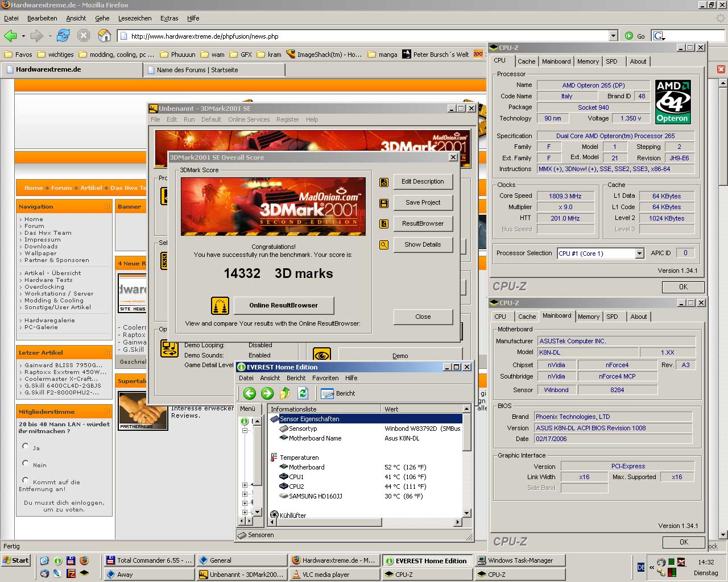Select 'Kommt auf die Entfernung an' option
Viewport: 728px width, 582px height.
tap(25, 480)
